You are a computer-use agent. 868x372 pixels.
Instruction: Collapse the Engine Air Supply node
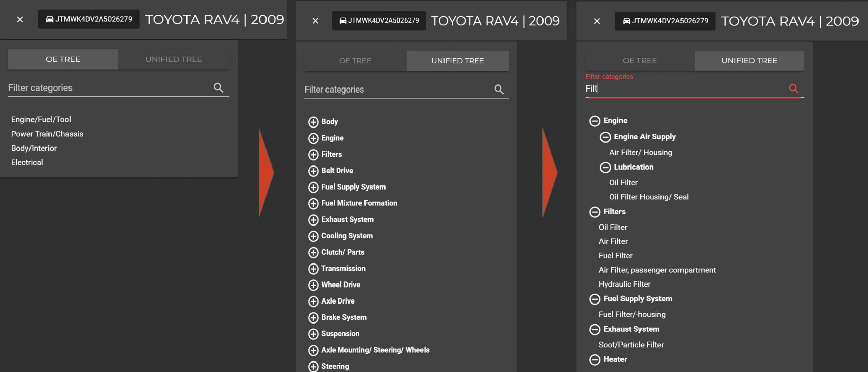(605, 137)
